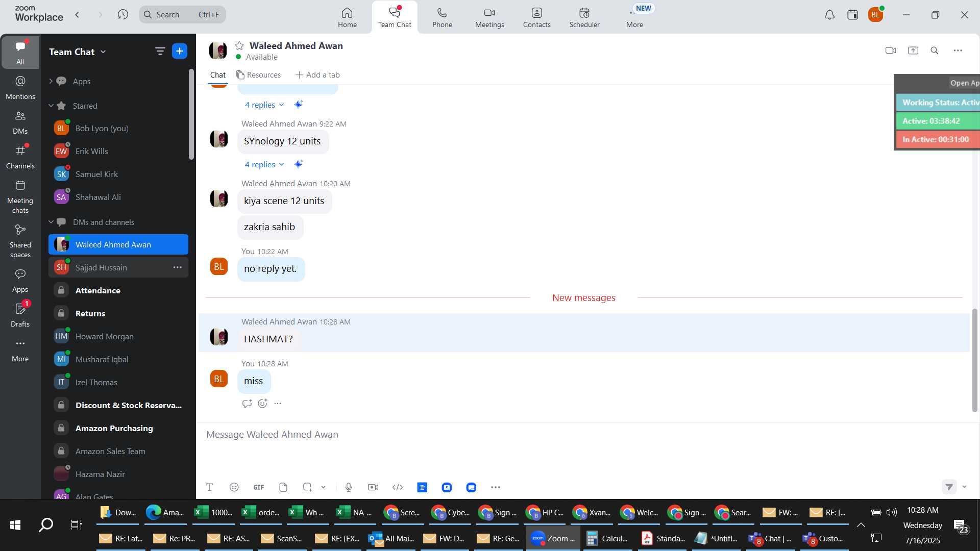Search within this chat conversation

[935, 51]
